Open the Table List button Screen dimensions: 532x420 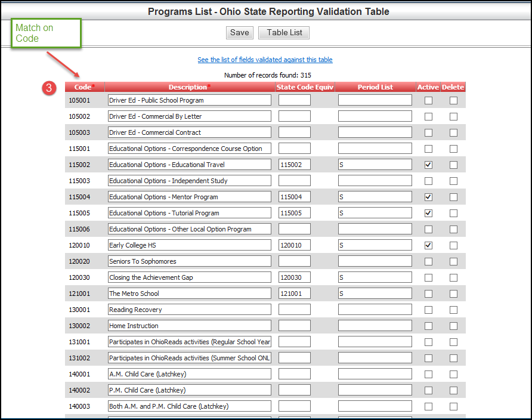click(x=284, y=33)
